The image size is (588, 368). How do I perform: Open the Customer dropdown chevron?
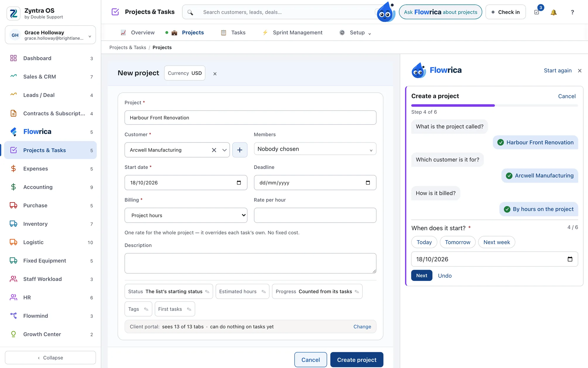coord(224,150)
